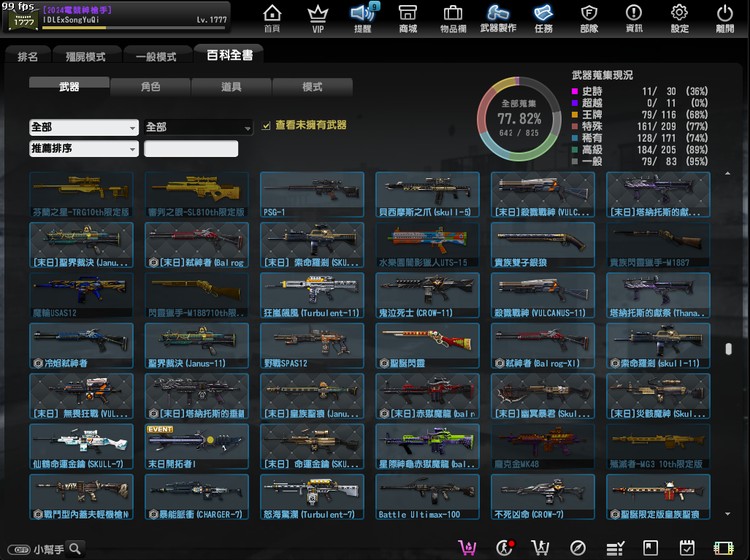The image size is (750, 560).
Task: Click the colorful film strip icon
Action: pos(724,548)
